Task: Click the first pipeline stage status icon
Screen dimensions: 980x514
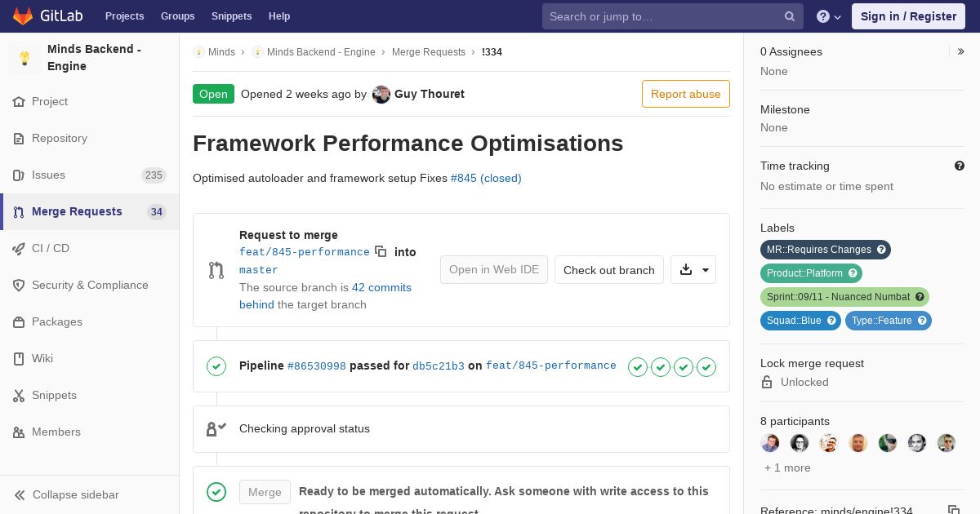Action: 638,367
